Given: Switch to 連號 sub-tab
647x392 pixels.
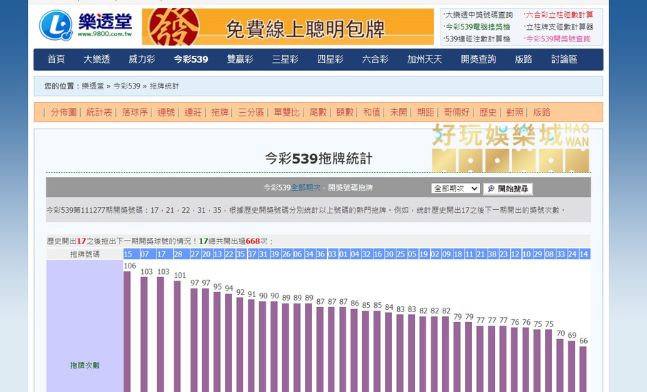Looking at the screenshot, I should pos(166,112).
